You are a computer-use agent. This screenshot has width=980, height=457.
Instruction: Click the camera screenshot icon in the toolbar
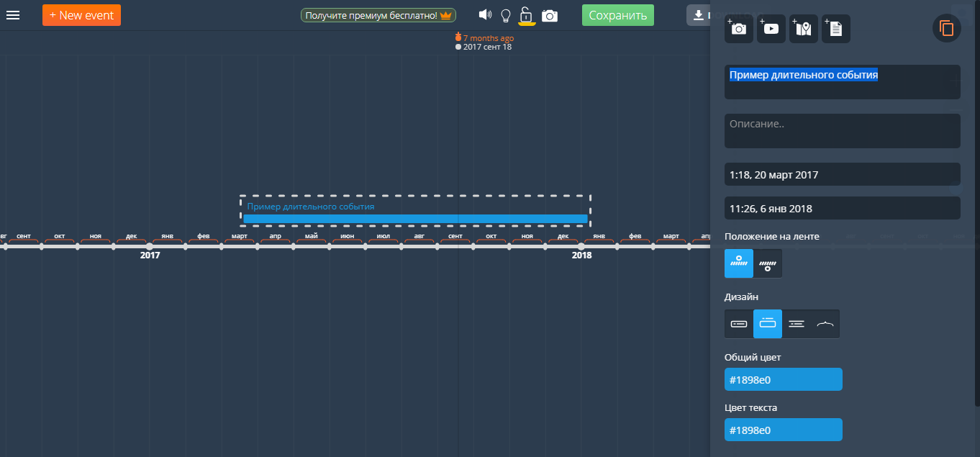point(550,15)
